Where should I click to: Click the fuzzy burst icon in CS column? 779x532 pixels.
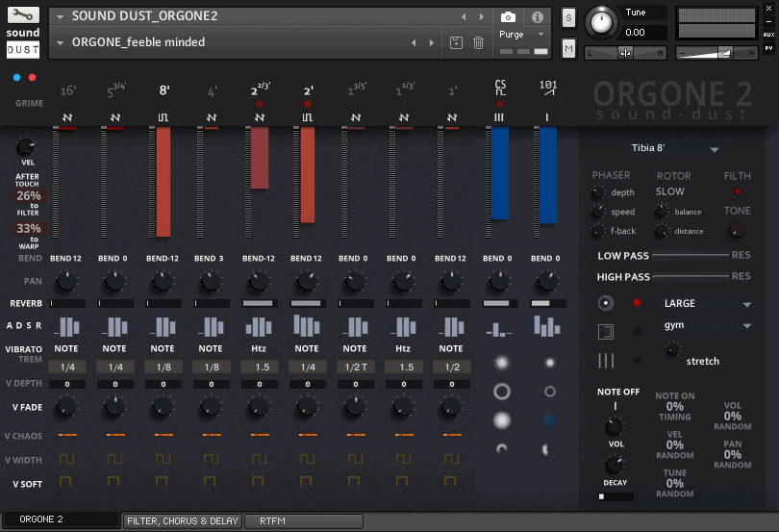502,363
